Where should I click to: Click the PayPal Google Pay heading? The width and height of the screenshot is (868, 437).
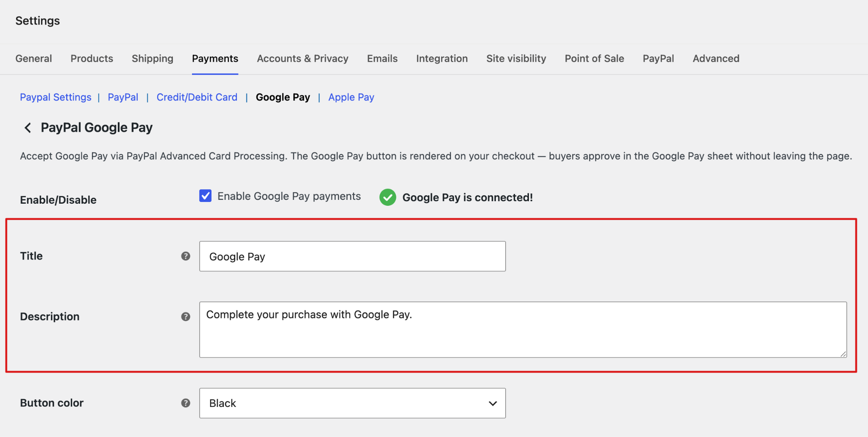click(x=97, y=127)
